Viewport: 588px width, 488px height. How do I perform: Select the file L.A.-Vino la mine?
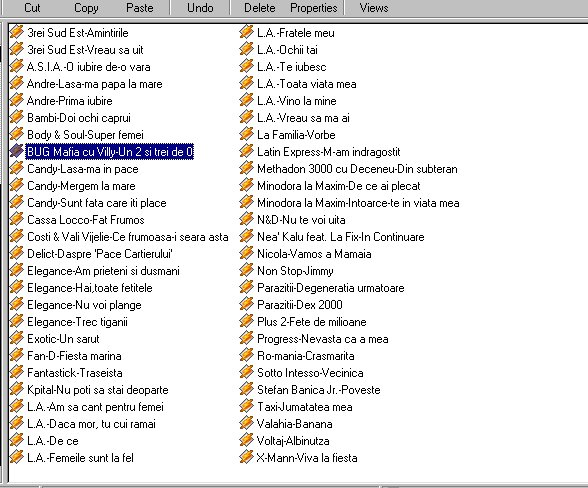click(x=297, y=101)
